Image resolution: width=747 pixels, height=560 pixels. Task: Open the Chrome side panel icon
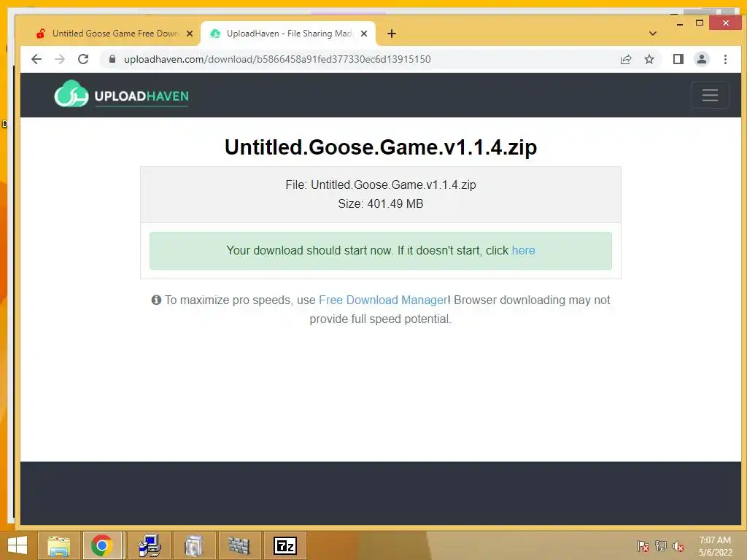coord(678,59)
